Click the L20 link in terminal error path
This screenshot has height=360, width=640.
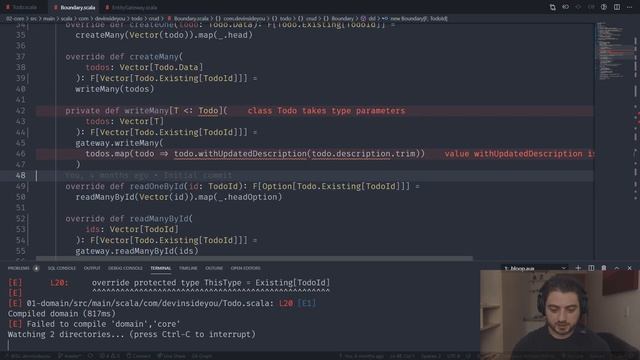(286, 303)
